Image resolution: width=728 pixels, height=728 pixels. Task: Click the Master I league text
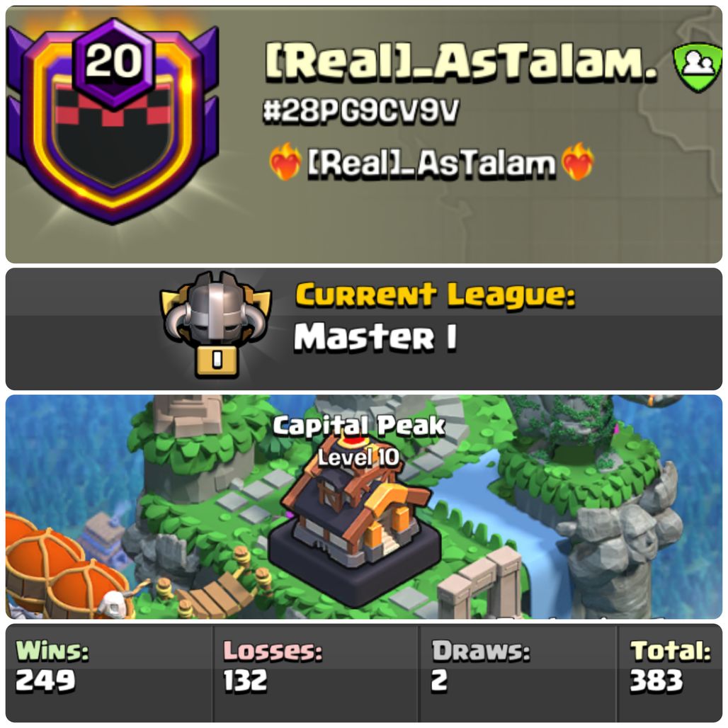pos(375,336)
